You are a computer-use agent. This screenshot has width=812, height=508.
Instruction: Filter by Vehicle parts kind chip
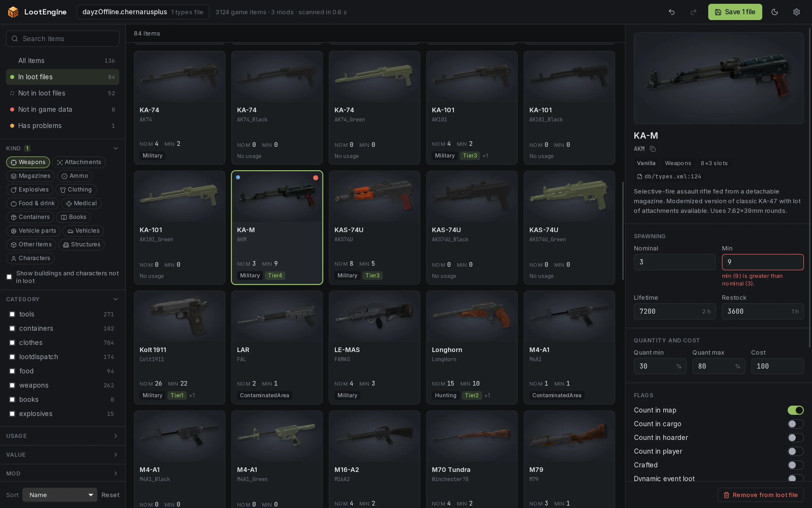tap(33, 231)
